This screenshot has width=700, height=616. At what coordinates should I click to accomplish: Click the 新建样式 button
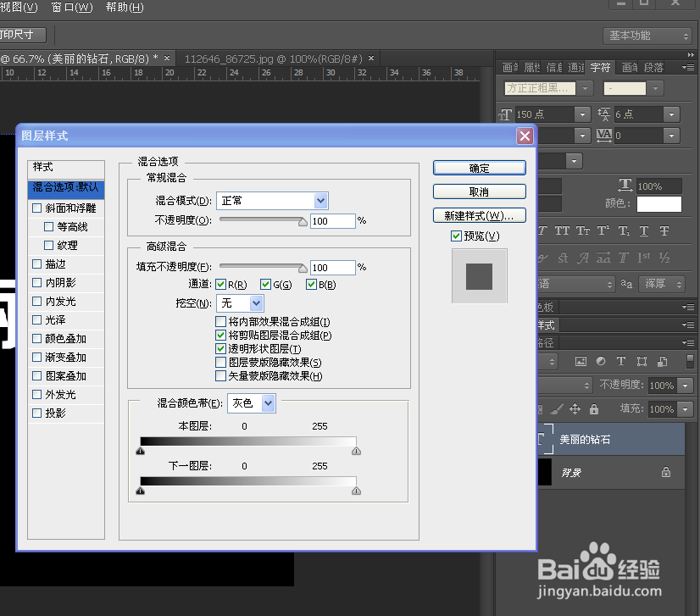point(479,214)
